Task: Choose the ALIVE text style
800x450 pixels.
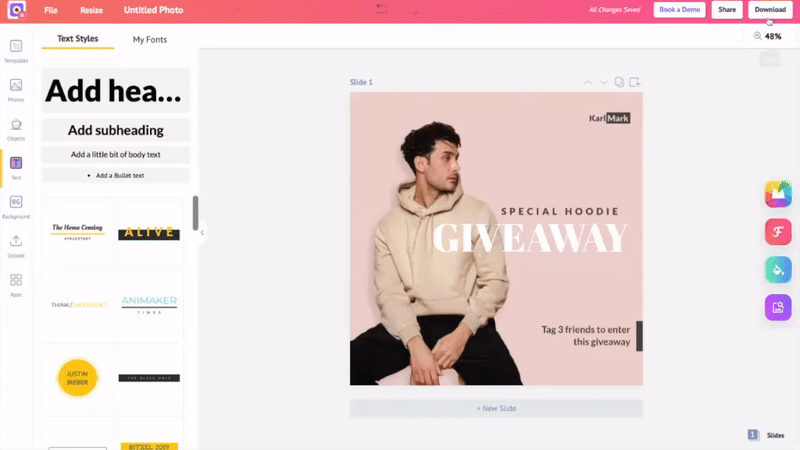Action: pos(149,233)
